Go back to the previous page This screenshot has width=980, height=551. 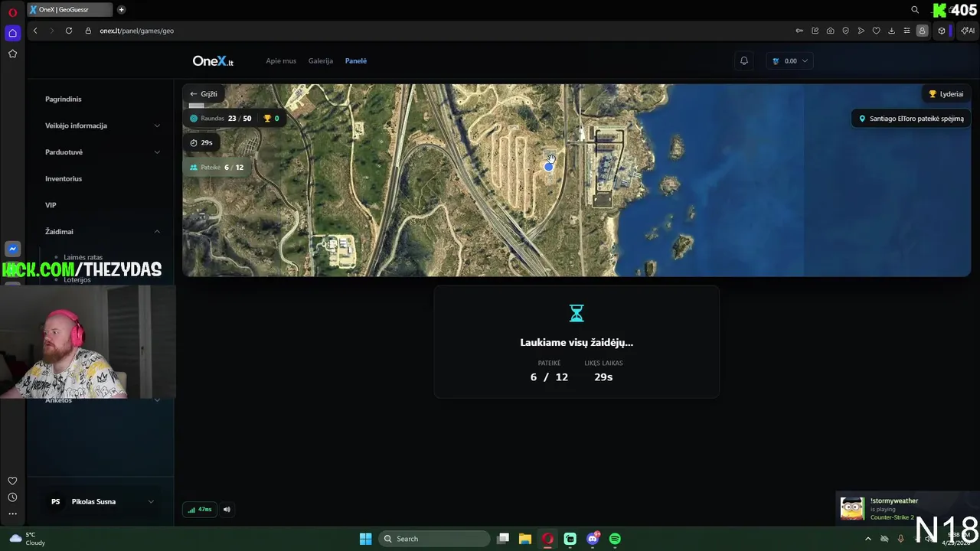point(35,31)
